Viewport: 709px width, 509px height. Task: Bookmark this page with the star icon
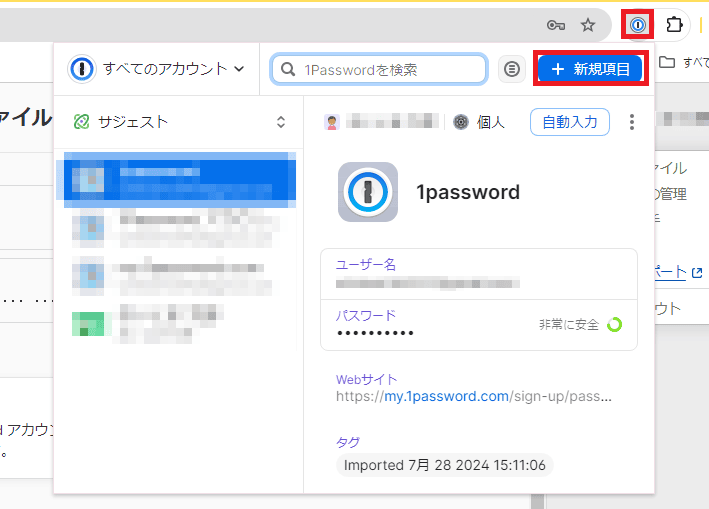coord(587,25)
